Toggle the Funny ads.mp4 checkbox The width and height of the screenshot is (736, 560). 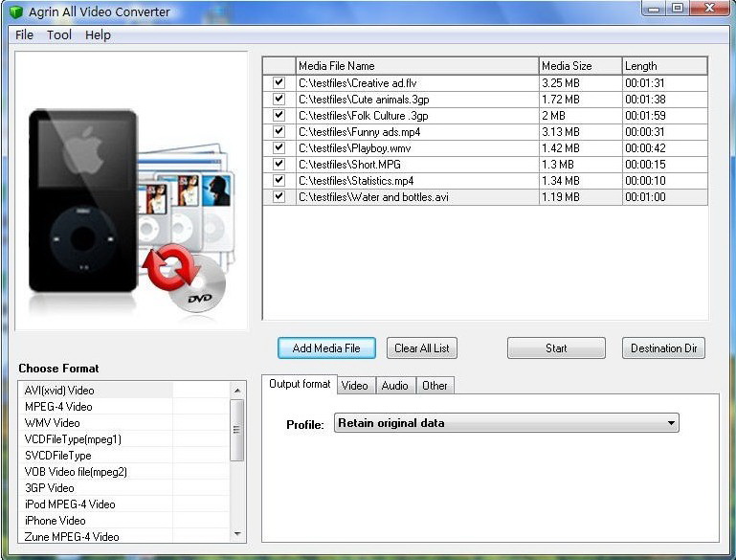(x=279, y=131)
